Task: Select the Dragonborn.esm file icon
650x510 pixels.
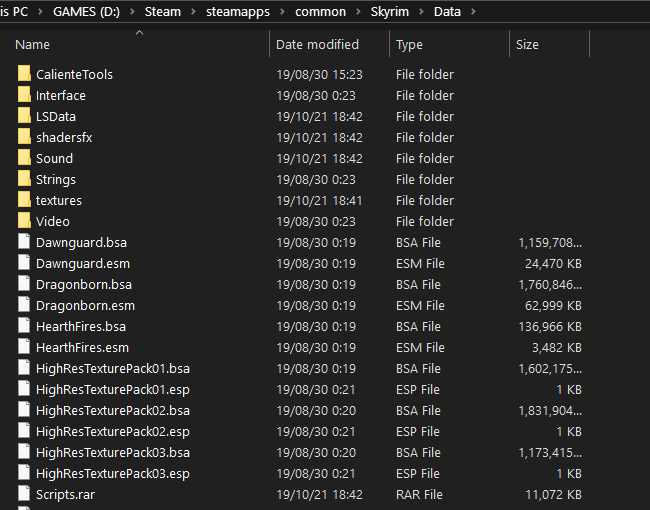Action: pyautogui.click(x=24, y=305)
